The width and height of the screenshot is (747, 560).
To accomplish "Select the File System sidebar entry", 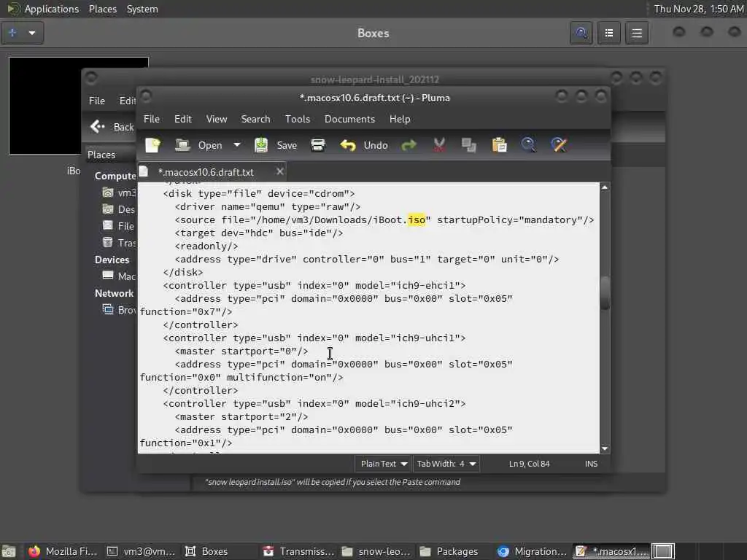I will 119,226.
